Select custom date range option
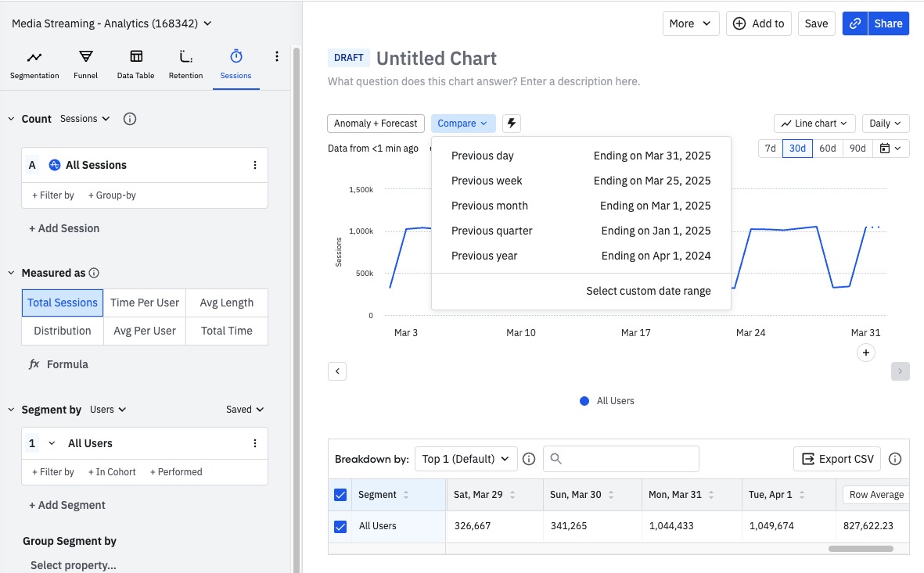 point(649,291)
